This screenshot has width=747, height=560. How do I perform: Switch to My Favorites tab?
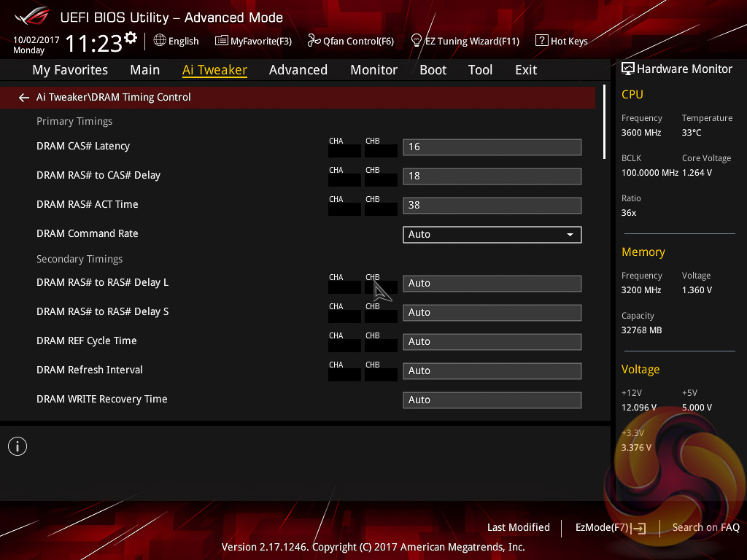[x=70, y=70]
